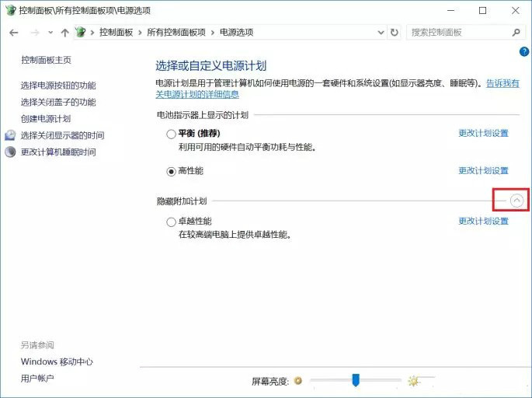Open 创建电源计划 link

coord(46,118)
